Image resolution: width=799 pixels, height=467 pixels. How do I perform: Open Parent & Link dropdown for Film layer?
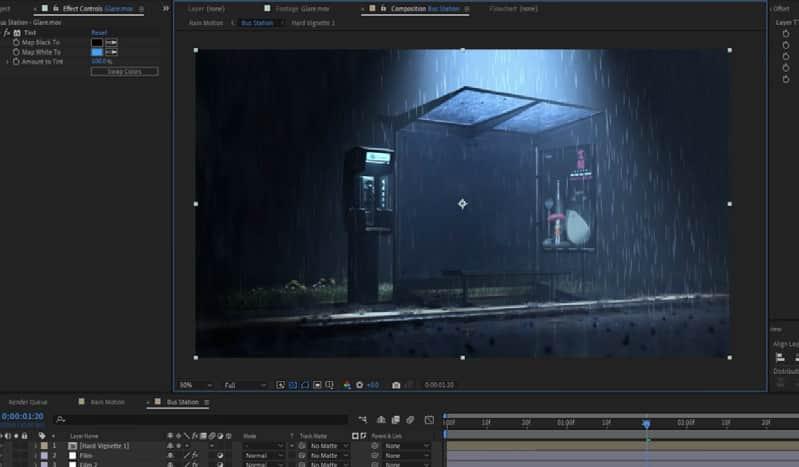407,456
